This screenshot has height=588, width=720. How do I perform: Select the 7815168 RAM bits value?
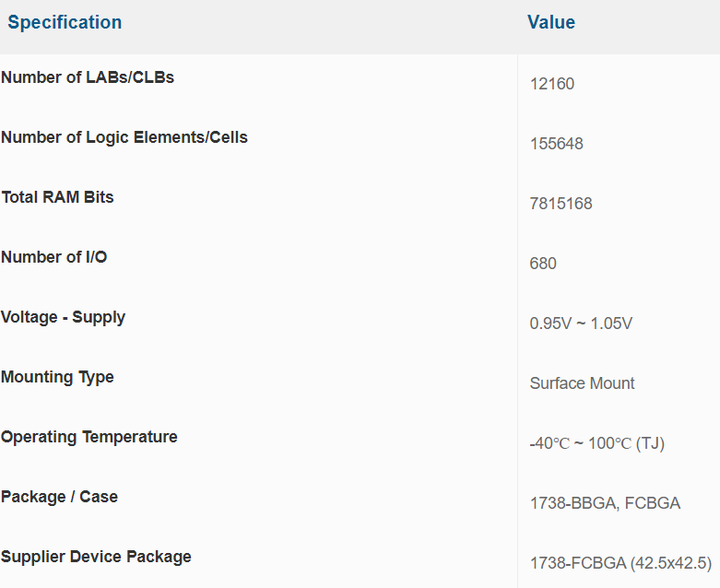561,204
